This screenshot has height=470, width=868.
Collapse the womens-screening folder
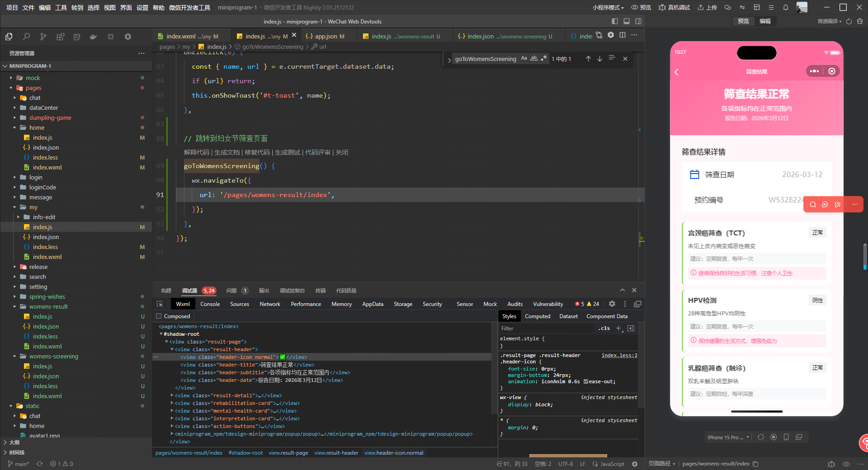click(x=53, y=356)
